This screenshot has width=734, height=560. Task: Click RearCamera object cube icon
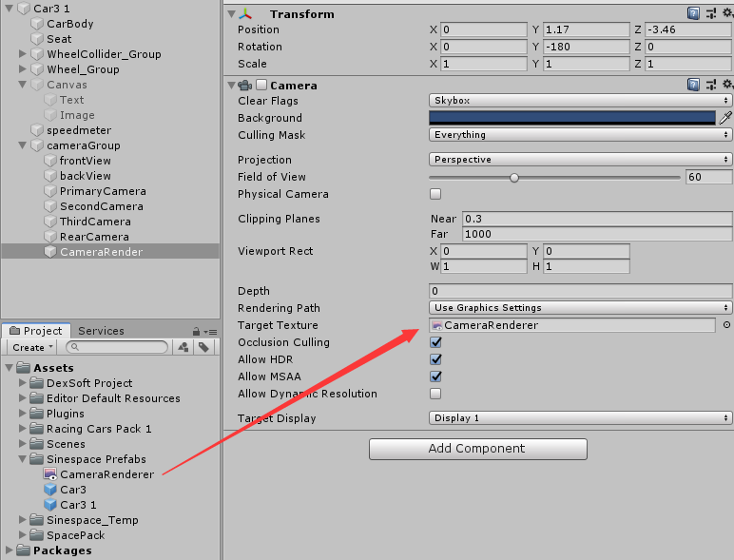(x=50, y=237)
